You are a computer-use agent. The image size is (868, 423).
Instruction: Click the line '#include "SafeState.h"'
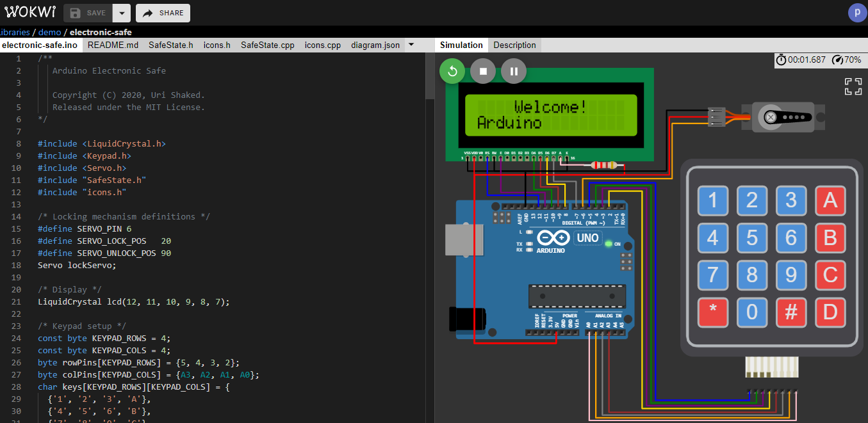[92, 180]
